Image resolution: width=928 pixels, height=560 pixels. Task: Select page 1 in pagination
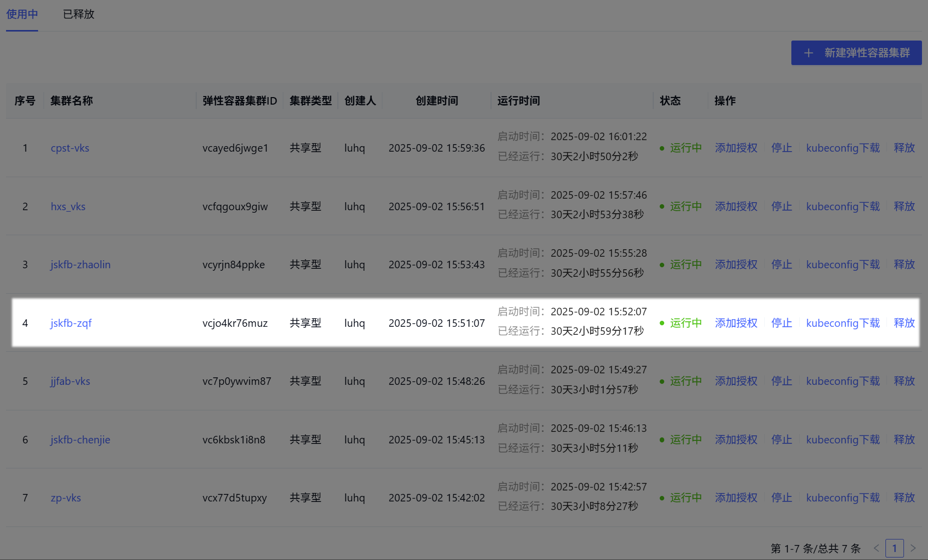(x=894, y=548)
